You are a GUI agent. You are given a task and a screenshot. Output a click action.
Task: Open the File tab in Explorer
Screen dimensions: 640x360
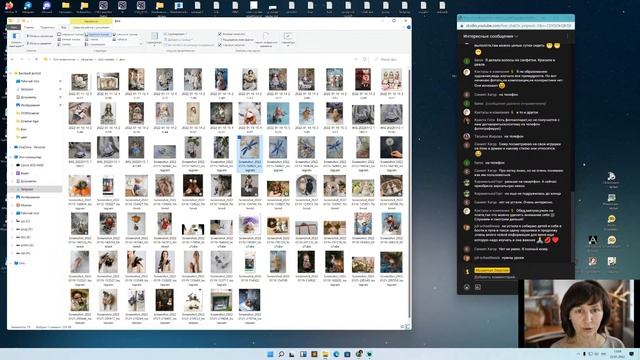[x=14, y=27]
